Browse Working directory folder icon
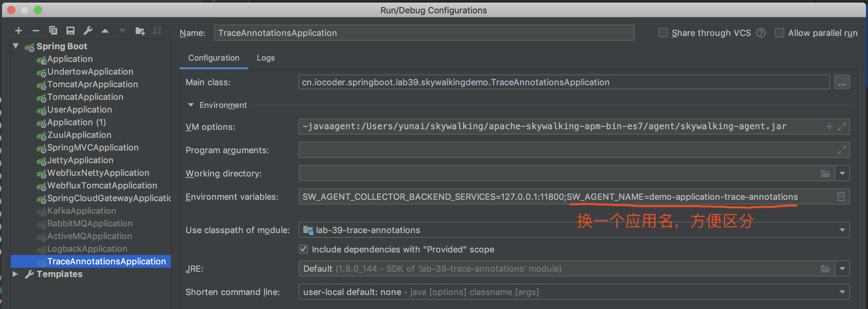This screenshot has width=868, height=309. 825,173
